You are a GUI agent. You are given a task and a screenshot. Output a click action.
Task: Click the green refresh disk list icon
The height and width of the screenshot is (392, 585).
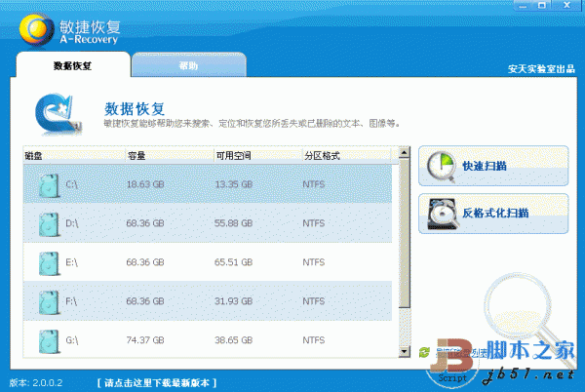(x=424, y=352)
